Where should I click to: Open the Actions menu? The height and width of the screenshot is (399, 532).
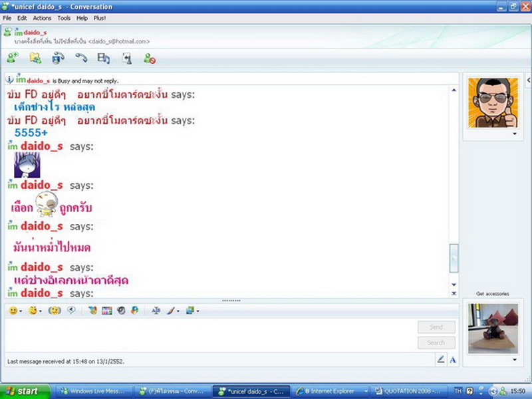pyautogui.click(x=42, y=18)
